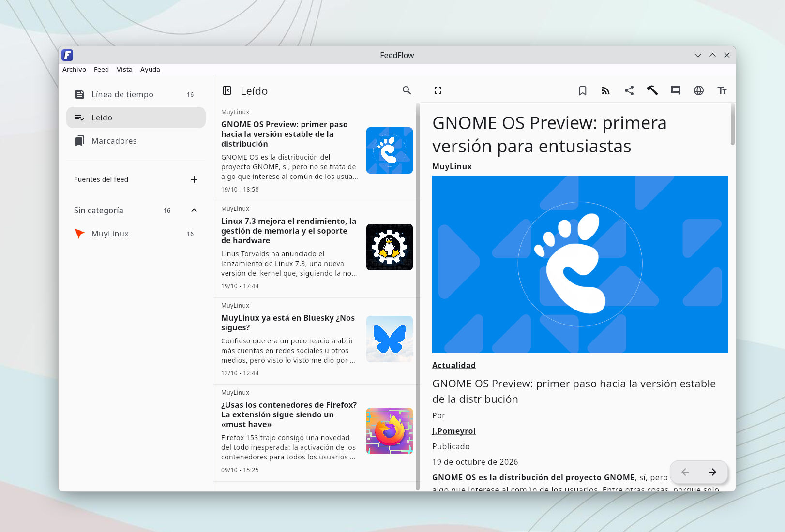Click the Firefox logo thumbnail
This screenshot has width=785, height=532.
(x=390, y=431)
